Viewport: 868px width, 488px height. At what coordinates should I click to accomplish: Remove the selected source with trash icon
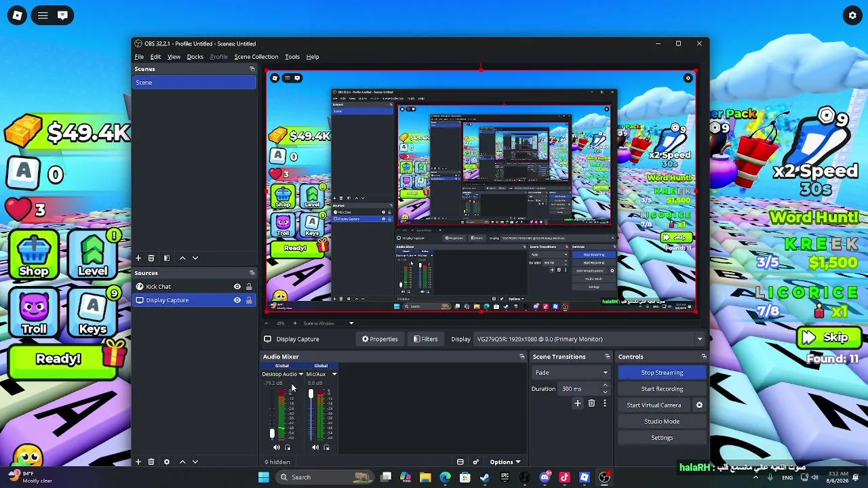(151, 462)
